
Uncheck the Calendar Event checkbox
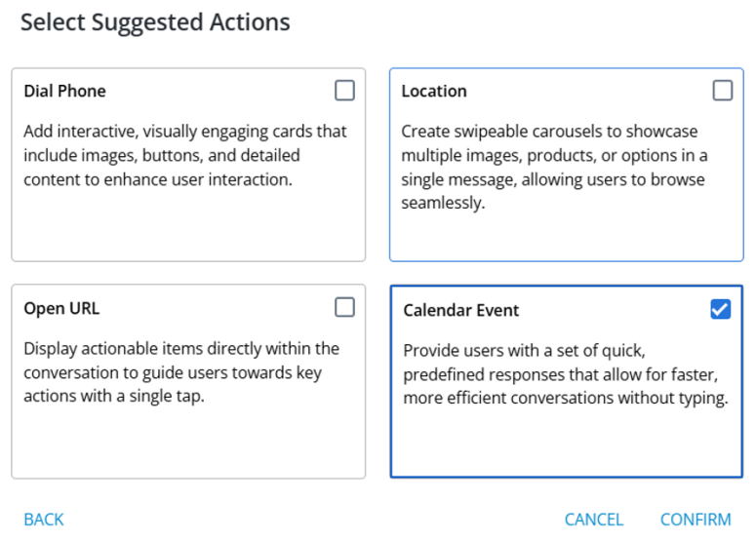pyautogui.click(x=720, y=310)
